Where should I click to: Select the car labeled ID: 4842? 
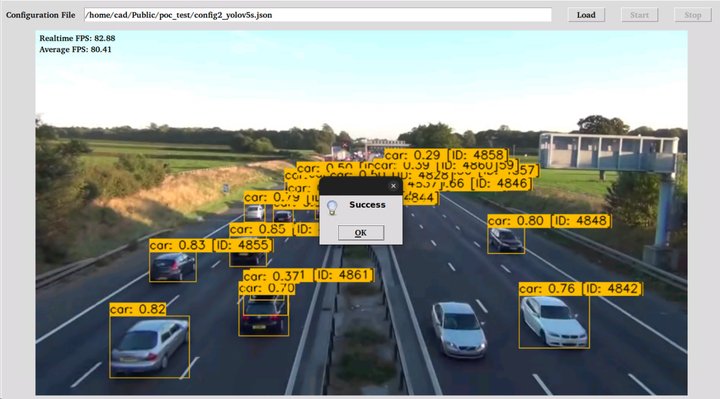554,321
